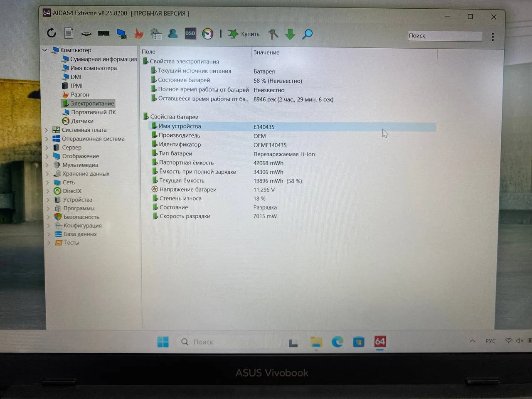Click the green download arrow icon
This screenshot has height=399, width=532.
290,34
